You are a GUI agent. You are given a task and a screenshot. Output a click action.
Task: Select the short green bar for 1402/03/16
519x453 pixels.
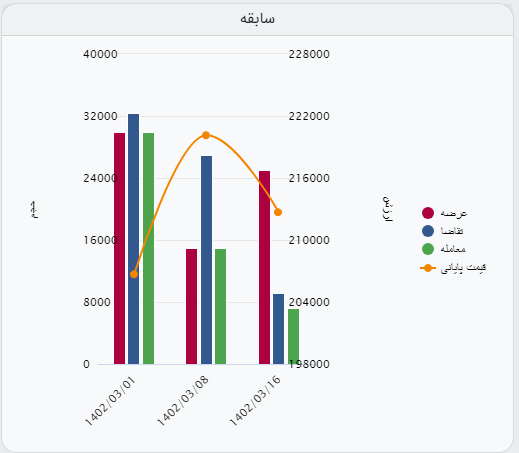point(293,336)
